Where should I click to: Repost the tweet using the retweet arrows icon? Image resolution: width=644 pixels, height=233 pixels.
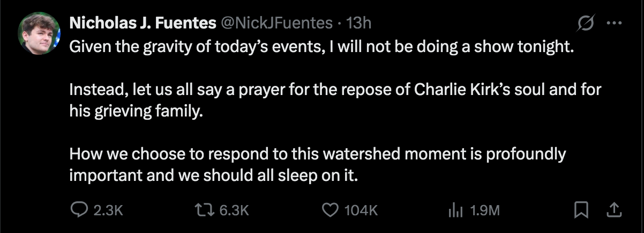point(207,210)
